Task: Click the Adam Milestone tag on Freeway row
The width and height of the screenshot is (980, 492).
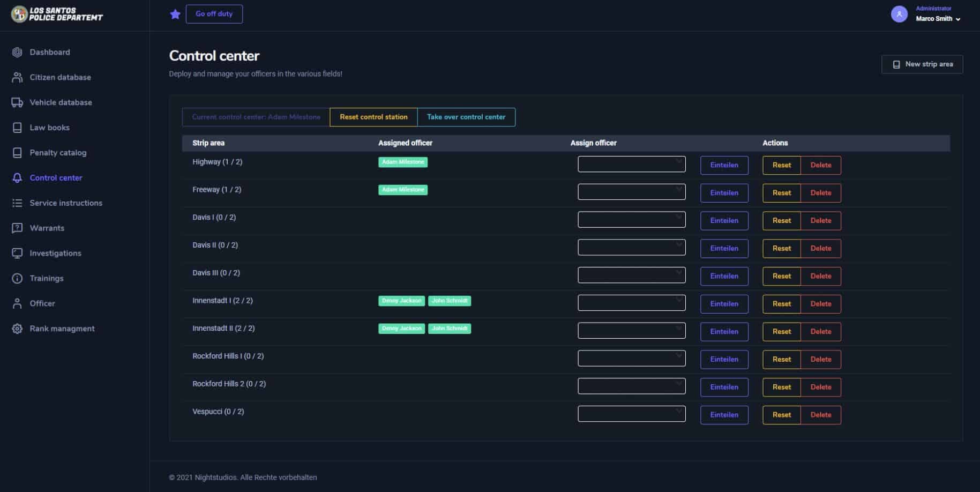Action: [403, 189]
